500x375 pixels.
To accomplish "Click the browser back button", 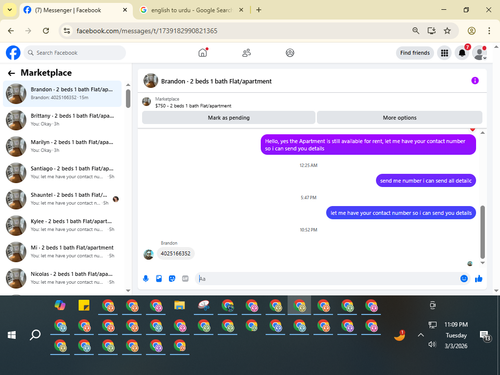I will point(11,31).
